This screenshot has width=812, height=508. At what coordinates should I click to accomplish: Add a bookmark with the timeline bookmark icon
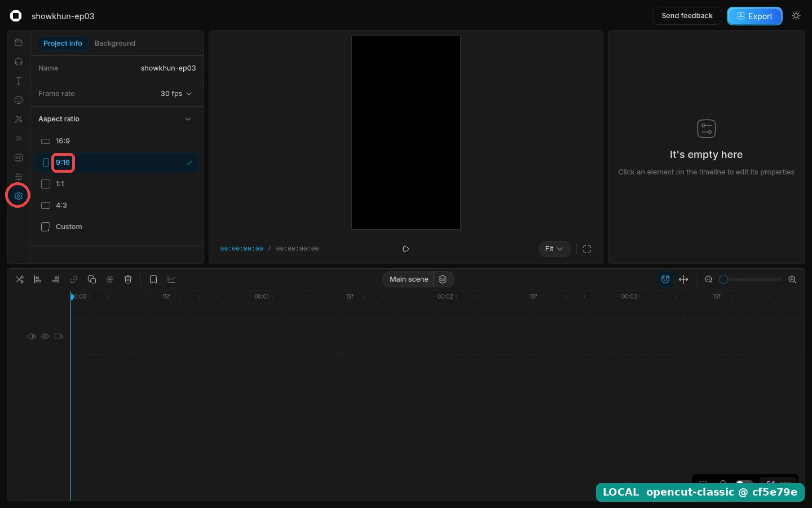153,279
